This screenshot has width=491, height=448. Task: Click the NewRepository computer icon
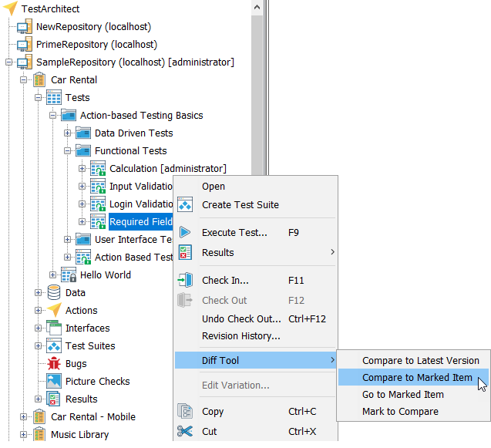pos(25,27)
